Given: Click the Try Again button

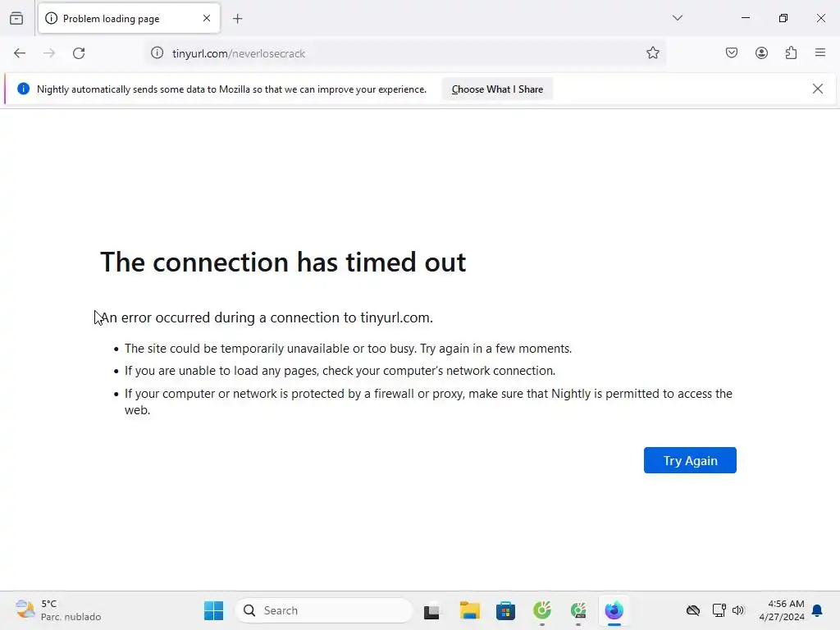Looking at the screenshot, I should [x=690, y=460].
